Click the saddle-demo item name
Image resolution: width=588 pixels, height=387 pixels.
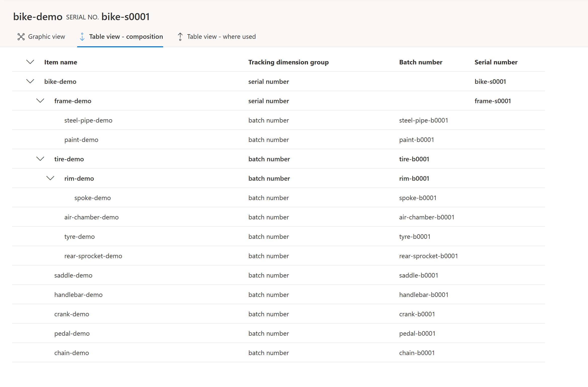click(73, 275)
